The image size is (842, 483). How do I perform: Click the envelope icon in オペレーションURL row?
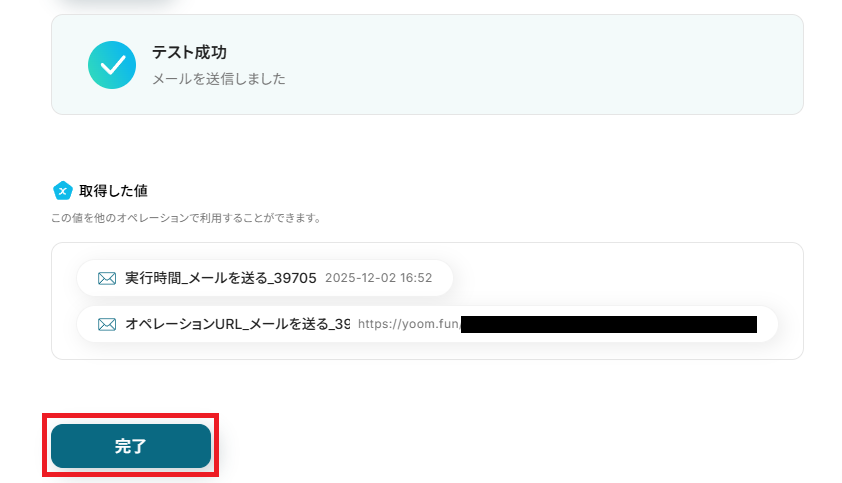click(107, 325)
